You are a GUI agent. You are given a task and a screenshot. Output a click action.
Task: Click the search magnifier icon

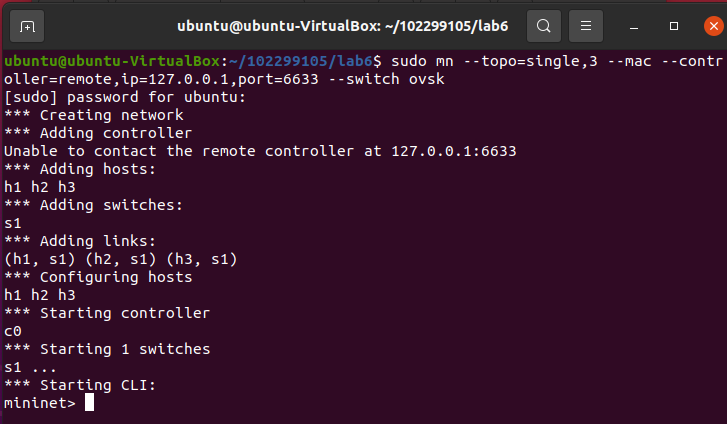point(544,25)
